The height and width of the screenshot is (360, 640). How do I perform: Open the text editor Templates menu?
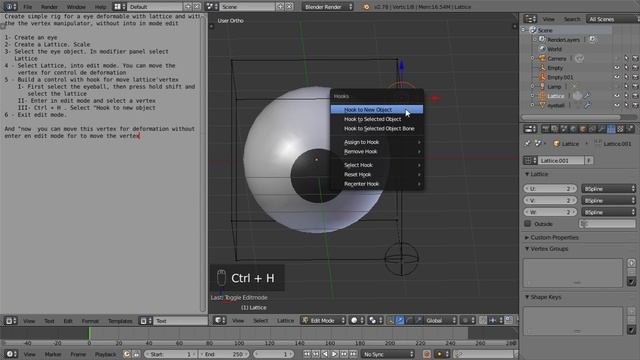(120, 321)
